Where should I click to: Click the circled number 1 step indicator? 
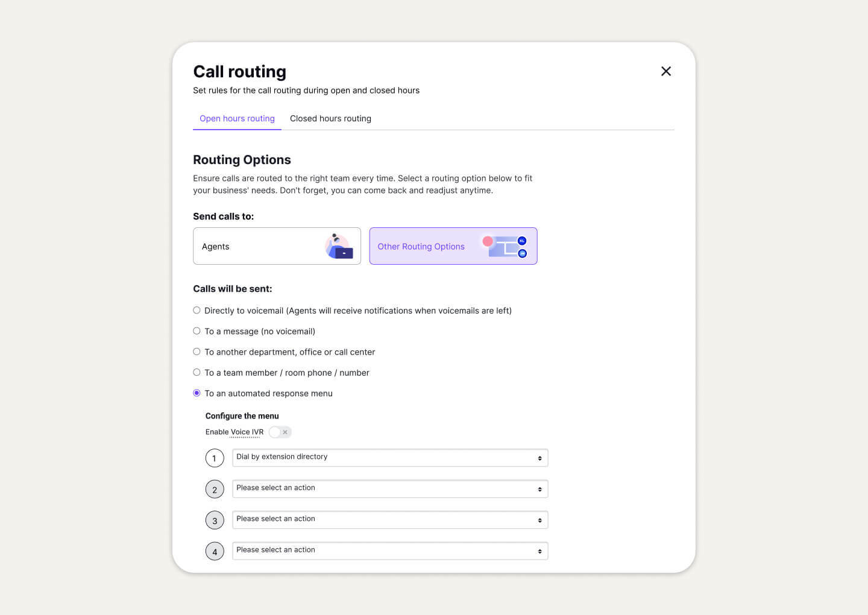coord(215,458)
